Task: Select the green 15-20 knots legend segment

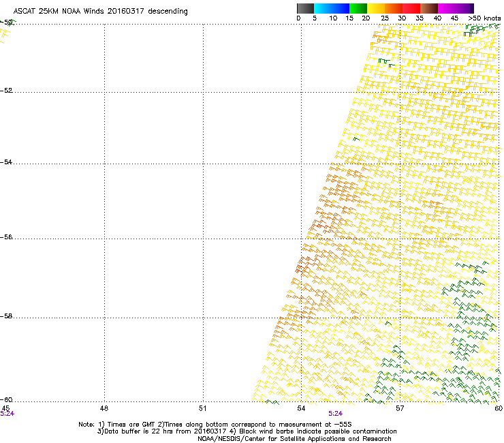Action: click(358, 8)
